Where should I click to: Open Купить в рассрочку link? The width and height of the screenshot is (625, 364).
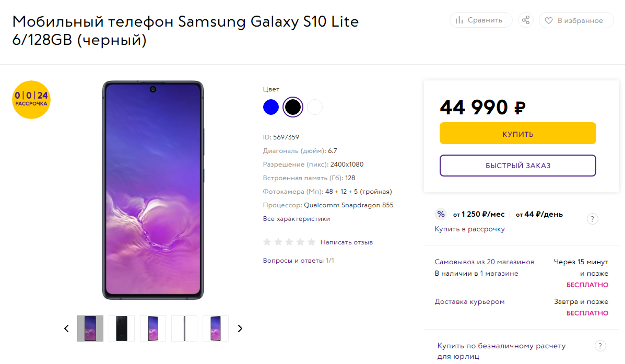(x=469, y=229)
